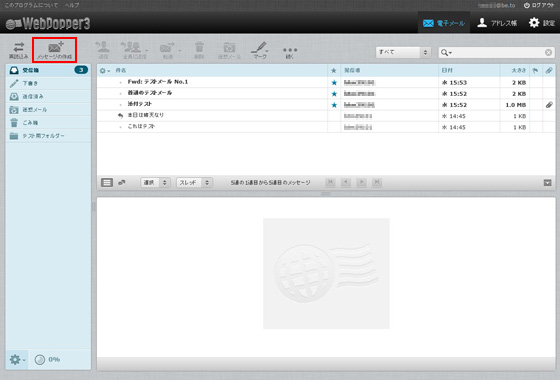Click replied arrow icon on 本日は晴天なり
The image size is (560, 380).
point(120,116)
